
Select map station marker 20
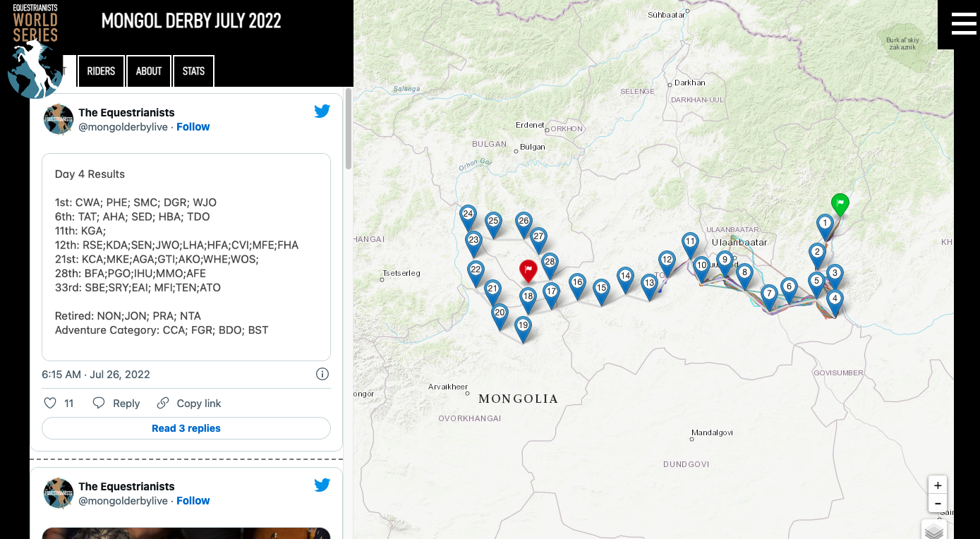(x=500, y=317)
